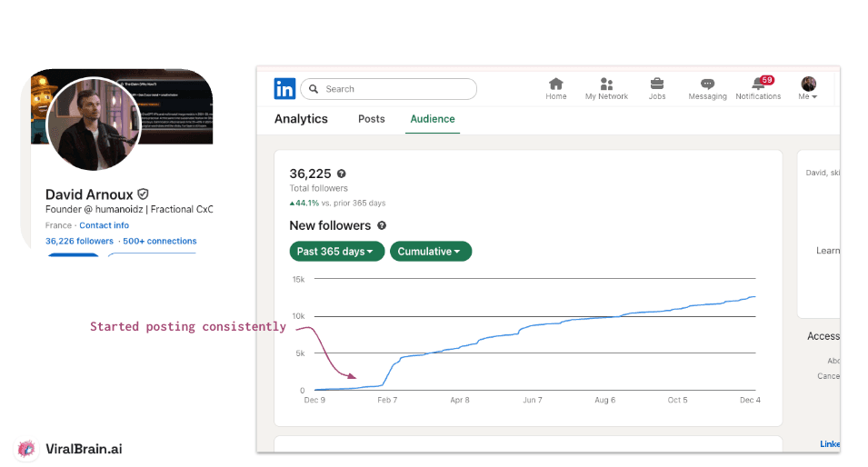Open the Past 365 days dropdown

point(336,251)
